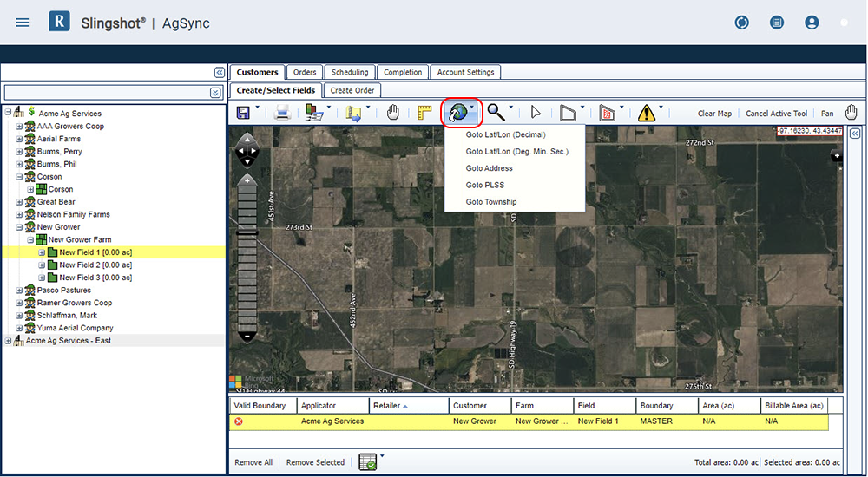
Task: Zoom in with the map plus button
Action: 247,180
